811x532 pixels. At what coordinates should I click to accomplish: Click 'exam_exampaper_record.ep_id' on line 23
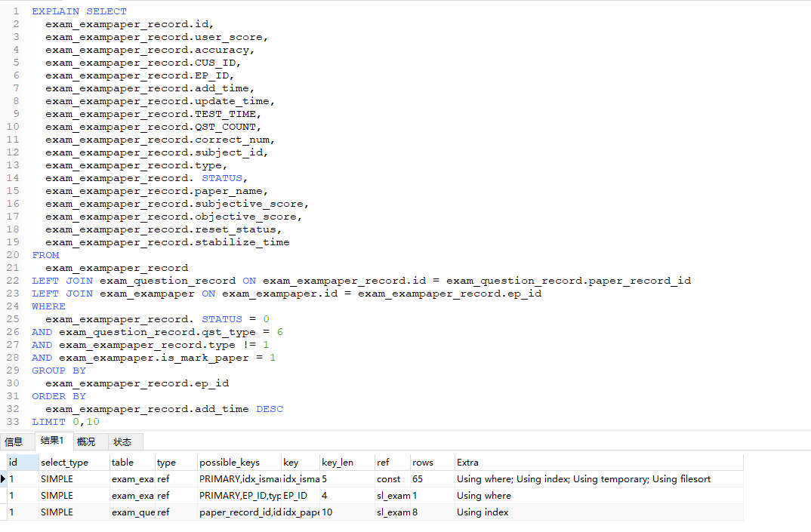click(450, 294)
